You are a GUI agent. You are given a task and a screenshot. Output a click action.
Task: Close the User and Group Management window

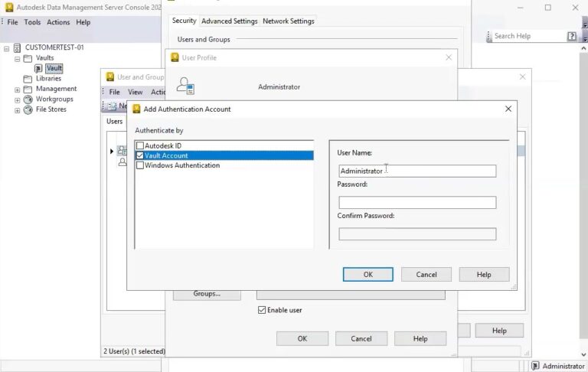522,77
